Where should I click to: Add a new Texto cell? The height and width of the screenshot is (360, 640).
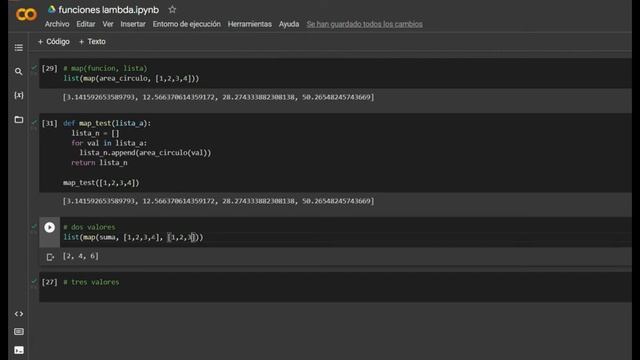coord(92,42)
